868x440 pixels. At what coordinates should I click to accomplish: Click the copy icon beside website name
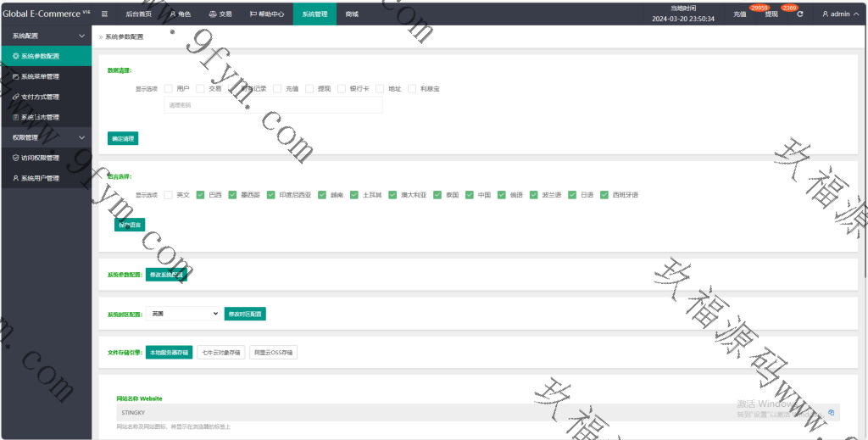pyautogui.click(x=832, y=412)
